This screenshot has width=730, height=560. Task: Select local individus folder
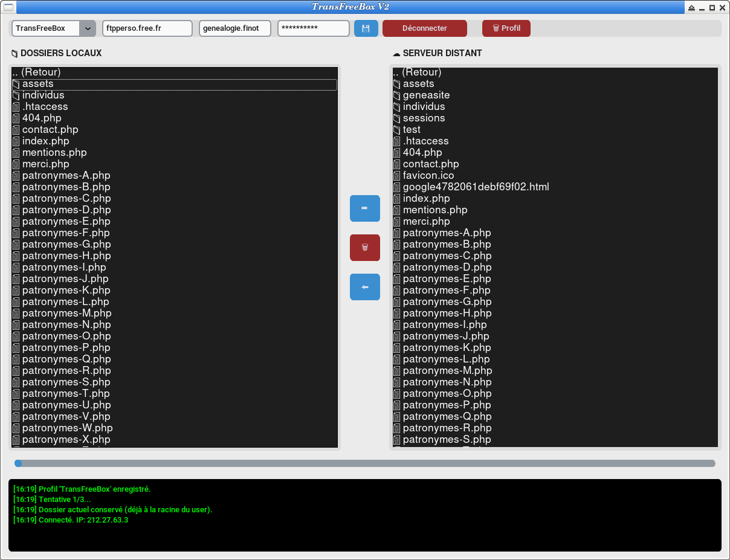click(x=175, y=95)
